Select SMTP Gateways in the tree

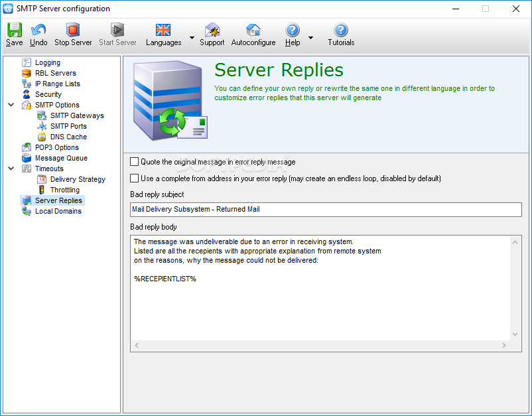point(77,115)
